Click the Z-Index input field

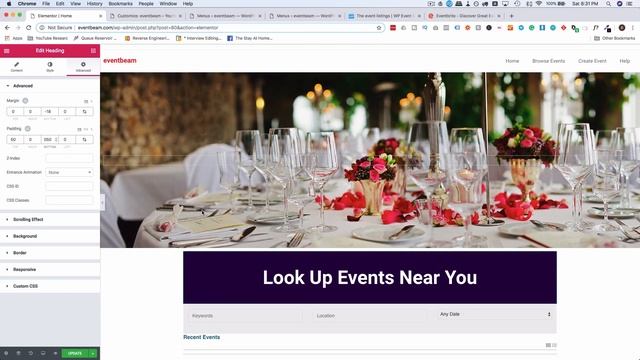[x=69, y=158]
